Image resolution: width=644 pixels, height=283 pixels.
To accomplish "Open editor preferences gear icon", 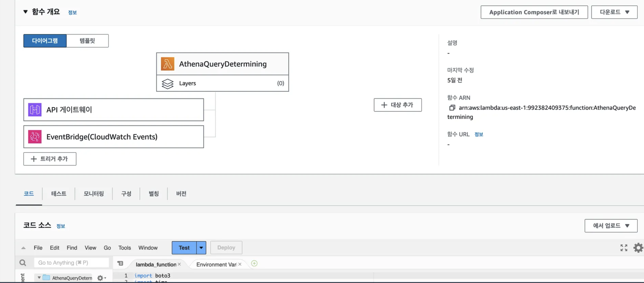I will pos(638,248).
